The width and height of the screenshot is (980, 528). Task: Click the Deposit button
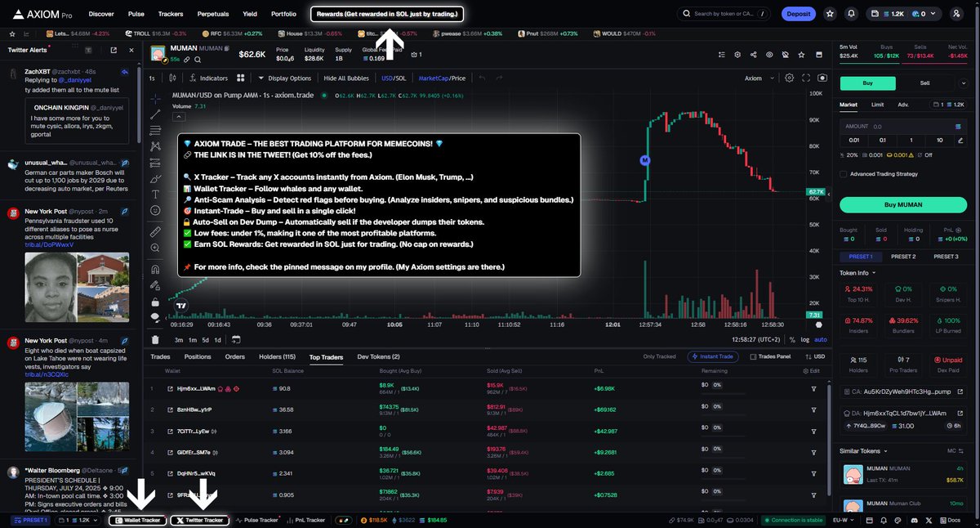tap(798, 14)
